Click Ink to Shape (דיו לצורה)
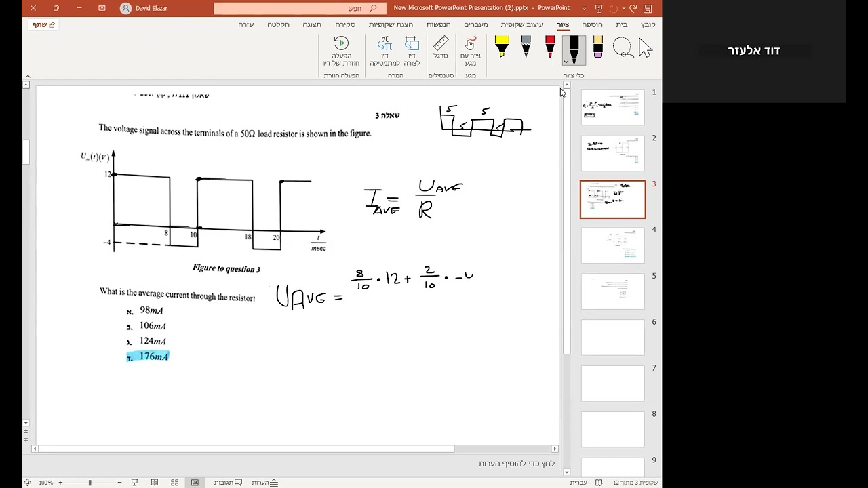 point(412,52)
